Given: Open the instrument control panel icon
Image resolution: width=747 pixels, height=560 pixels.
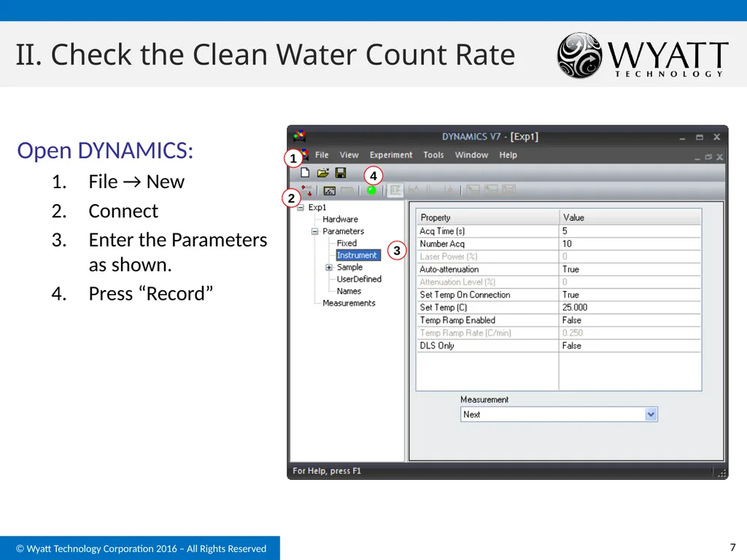Looking at the screenshot, I should pos(329,190).
